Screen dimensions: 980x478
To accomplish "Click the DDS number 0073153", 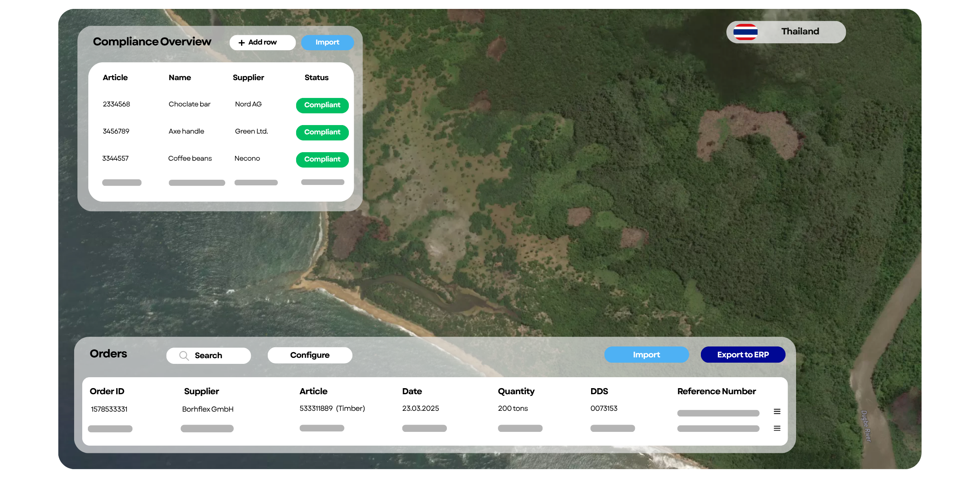I will coord(604,408).
